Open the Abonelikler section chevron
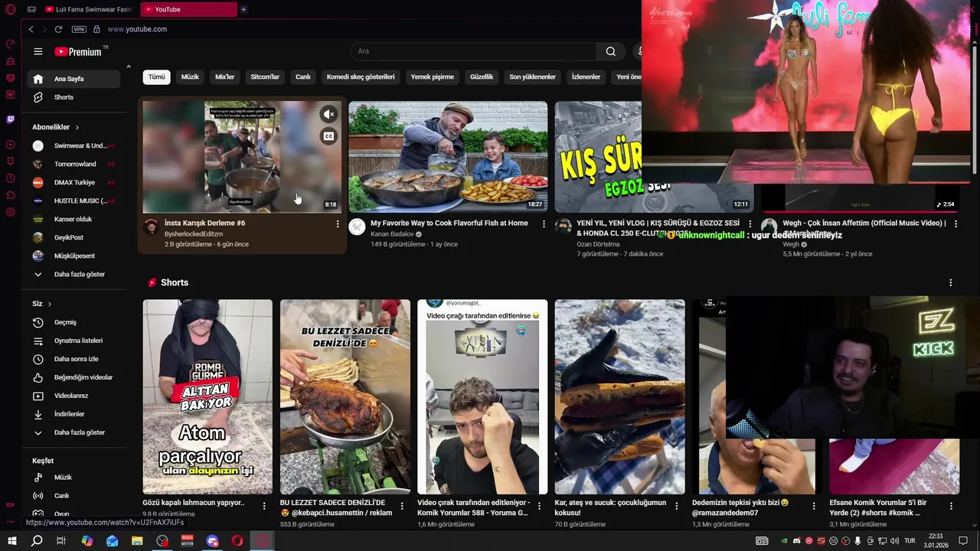The width and height of the screenshot is (980, 551). click(x=77, y=127)
